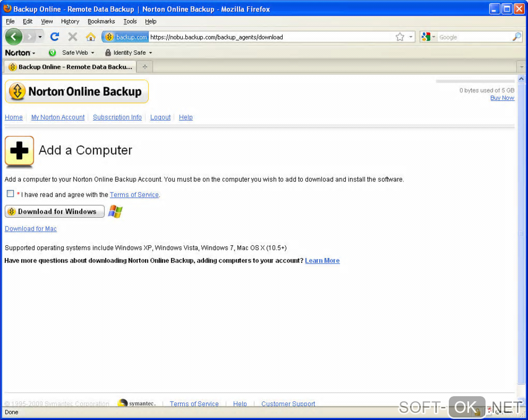This screenshot has height=420, width=528.
Task: Click the vertical scrollbar thumb
Action: click(x=521, y=233)
